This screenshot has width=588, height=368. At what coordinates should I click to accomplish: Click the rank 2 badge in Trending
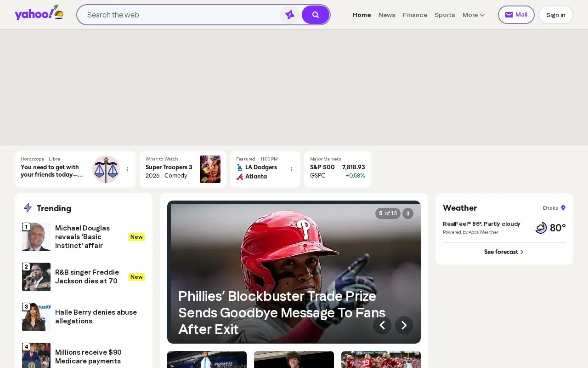click(x=26, y=267)
